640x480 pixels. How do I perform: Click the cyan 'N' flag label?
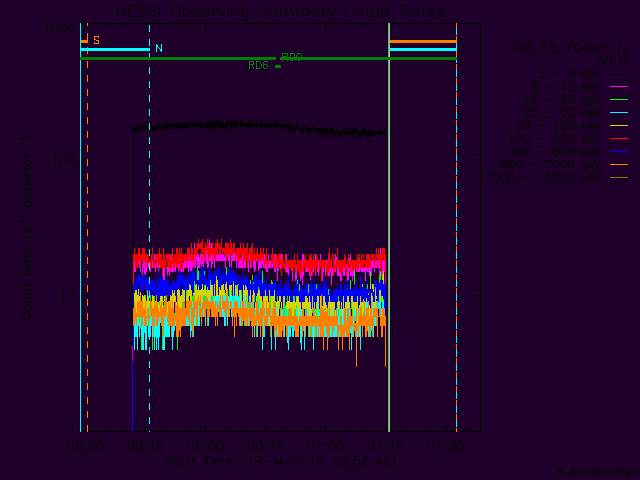(x=159, y=48)
